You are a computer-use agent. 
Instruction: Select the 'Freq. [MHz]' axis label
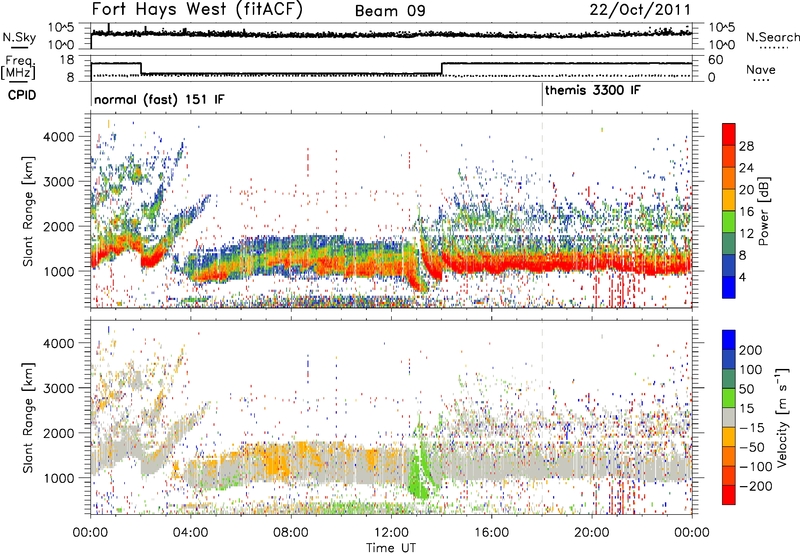coord(18,68)
